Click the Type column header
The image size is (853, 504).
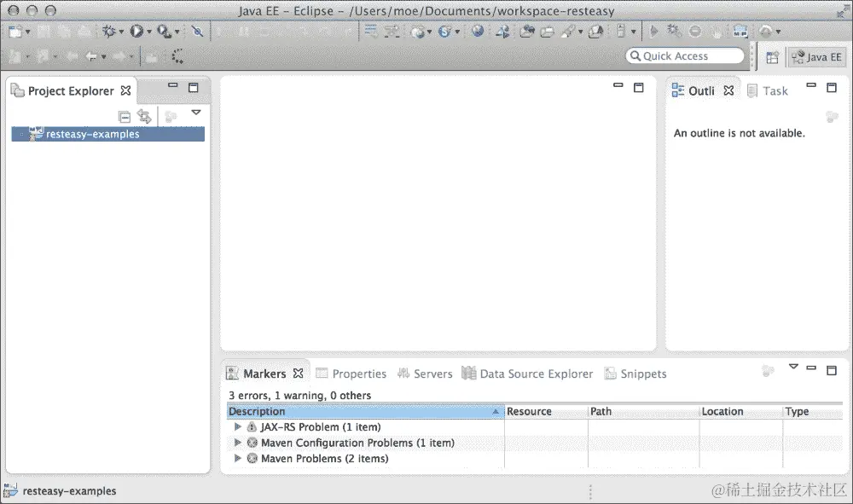point(813,412)
